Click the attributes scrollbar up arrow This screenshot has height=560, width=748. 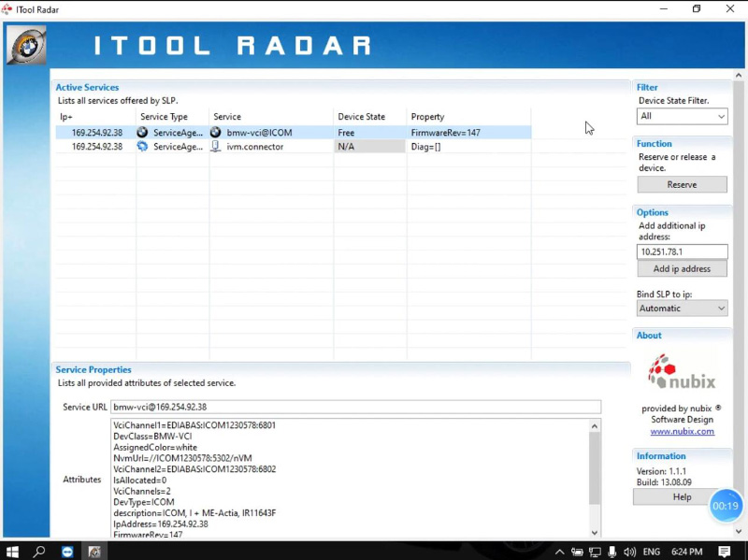595,426
